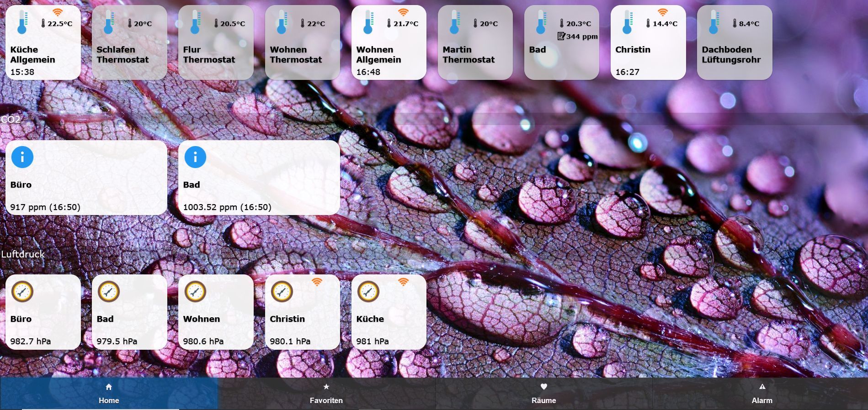The height and width of the screenshot is (410, 868).
Task: Go to the Räume tab
Action: pyautogui.click(x=544, y=394)
